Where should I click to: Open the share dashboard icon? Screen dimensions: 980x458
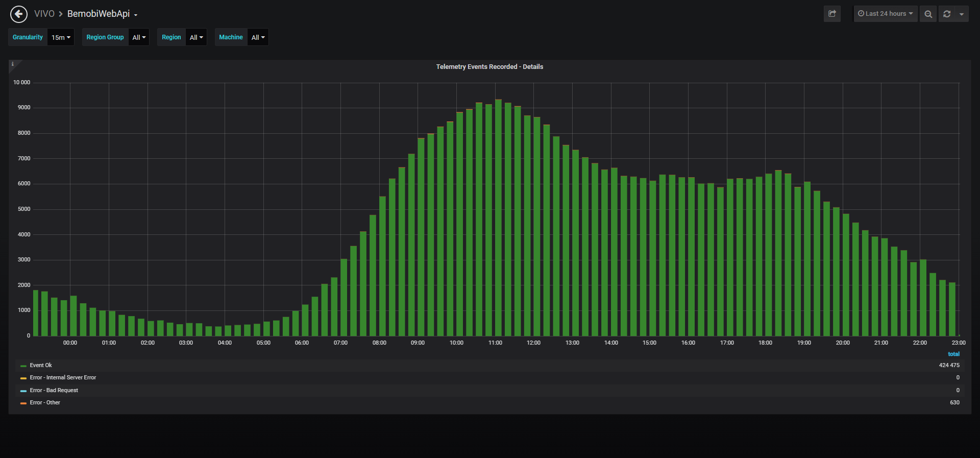point(832,14)
